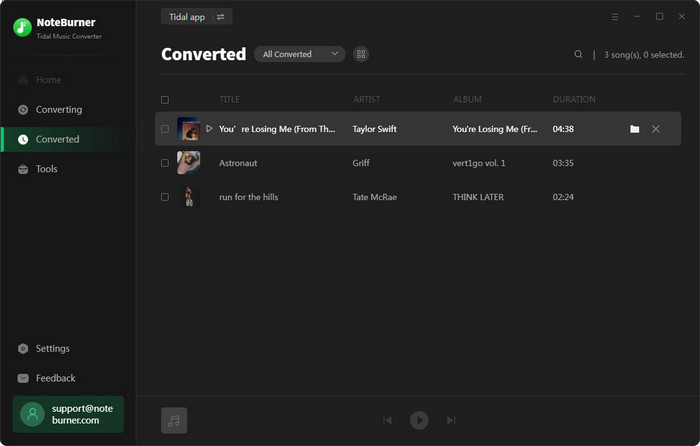Check the box for Astronaut
Screen dimensions: 700x446
tap(165, 163)
